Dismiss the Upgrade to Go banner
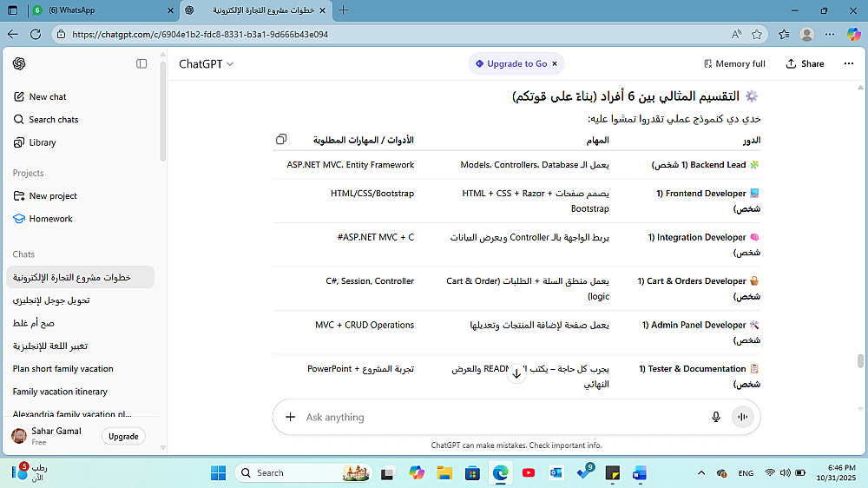This screenshot has width=868, height=488. tap(555, 63)
